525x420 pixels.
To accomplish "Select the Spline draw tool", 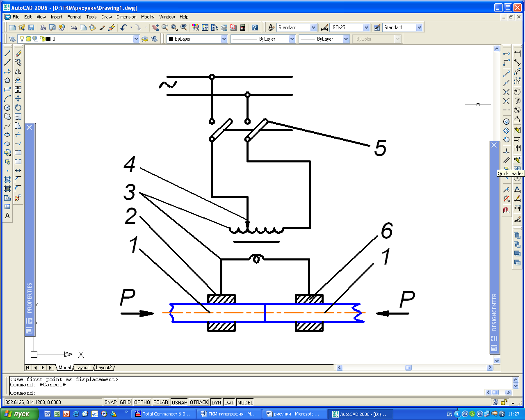I will point(7,126).
